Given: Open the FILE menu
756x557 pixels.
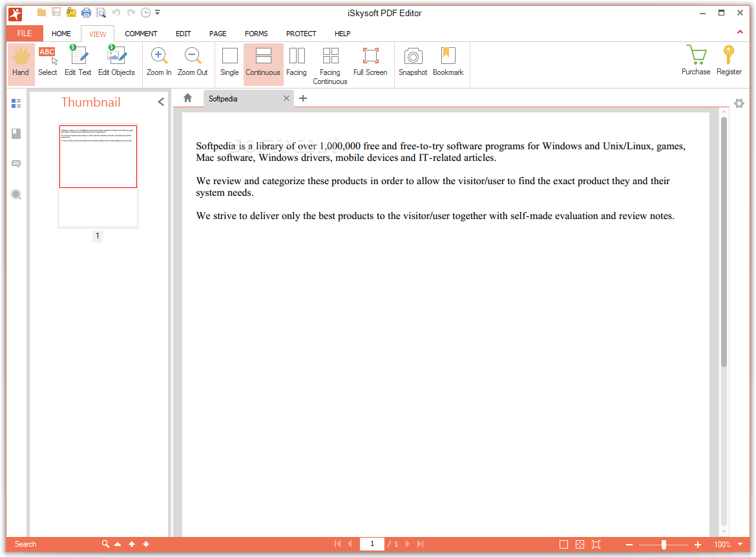Looking at the screenshot, I should click(x=25, y=33).
